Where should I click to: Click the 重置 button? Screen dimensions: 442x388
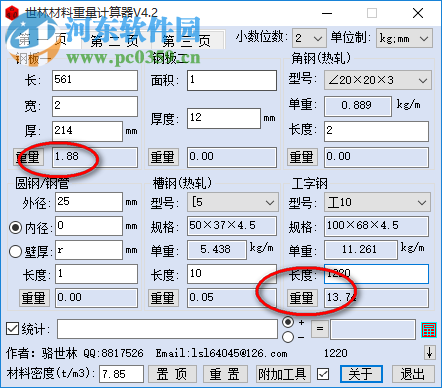[x=225, y=374]
